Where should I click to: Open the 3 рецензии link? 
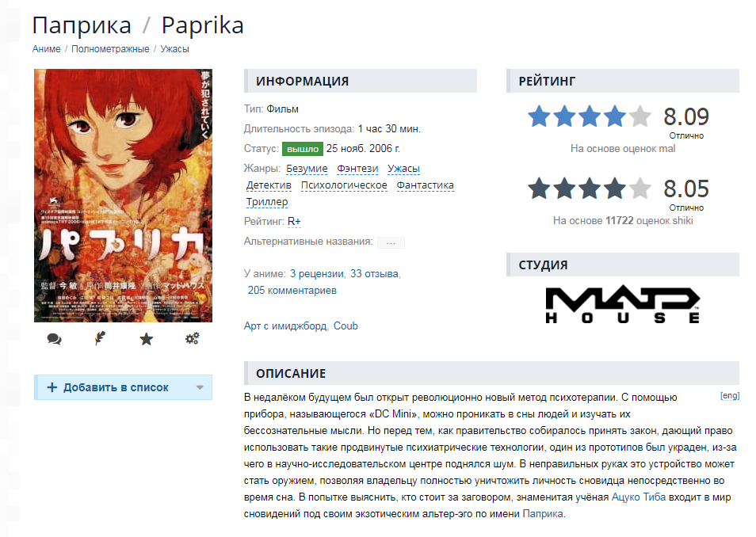[317, 274]
